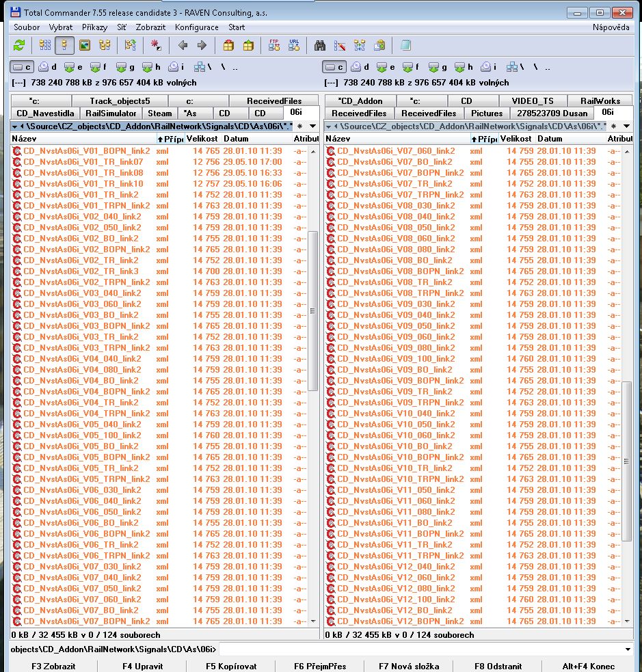The height and width of the screenshot is (672, 642).
Task: Open the left panel directory hotlist asterisk
Action: pos(300,126)
